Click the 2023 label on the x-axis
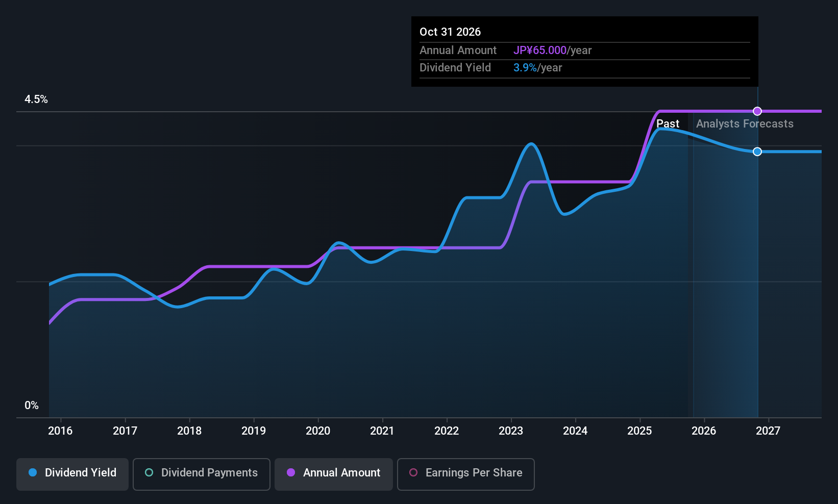 tap(511, 431)
